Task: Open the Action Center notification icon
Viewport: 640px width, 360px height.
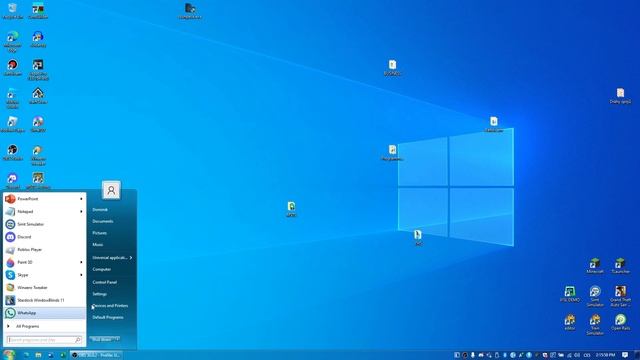Action: coord(625,355)
